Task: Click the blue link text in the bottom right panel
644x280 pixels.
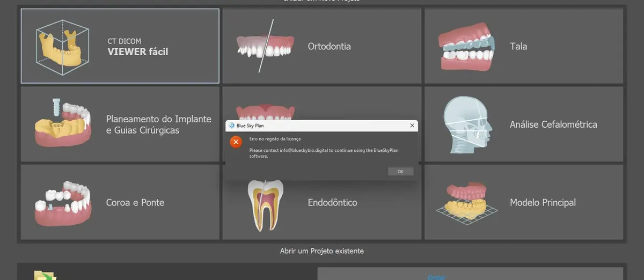Action: click(437, 277)
